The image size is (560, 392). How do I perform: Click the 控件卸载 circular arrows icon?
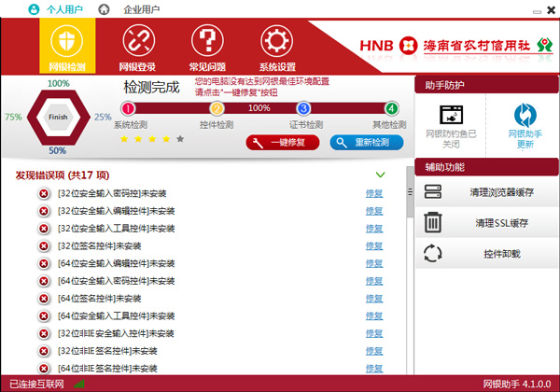coord(433,254)
